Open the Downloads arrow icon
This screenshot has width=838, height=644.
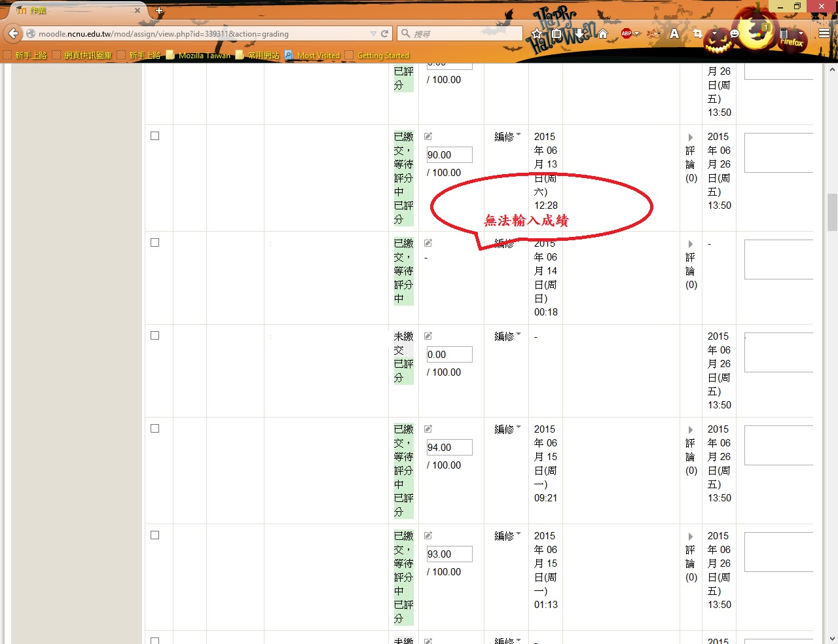(579, 33)
